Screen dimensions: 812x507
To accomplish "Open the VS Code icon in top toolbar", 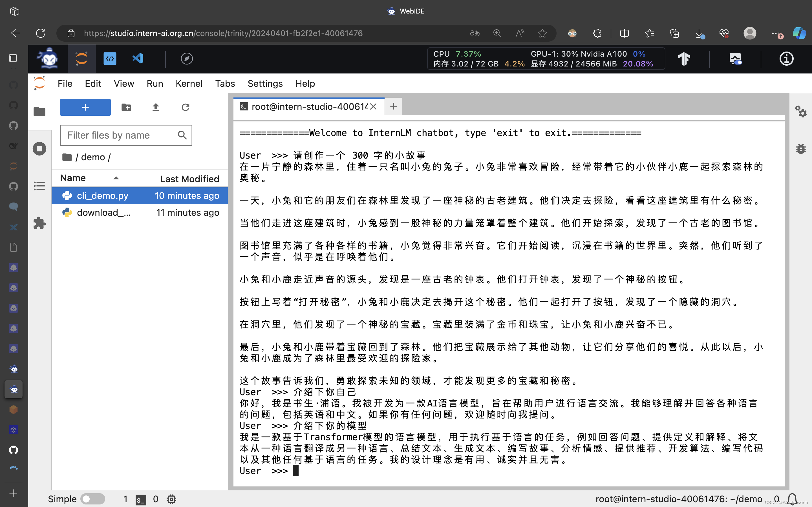I will 138,59.
